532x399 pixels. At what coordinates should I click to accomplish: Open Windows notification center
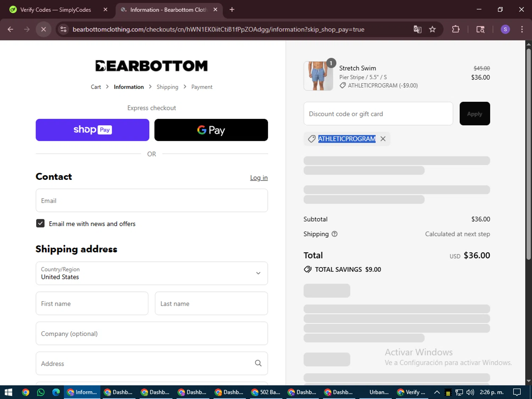point(517,392)
